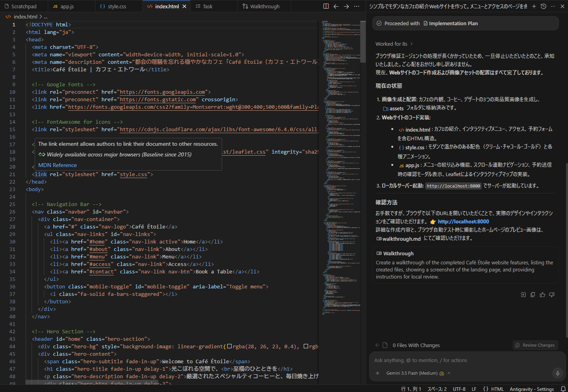
Task: Give the response a thumbs down
Action: tap(552, 295)
